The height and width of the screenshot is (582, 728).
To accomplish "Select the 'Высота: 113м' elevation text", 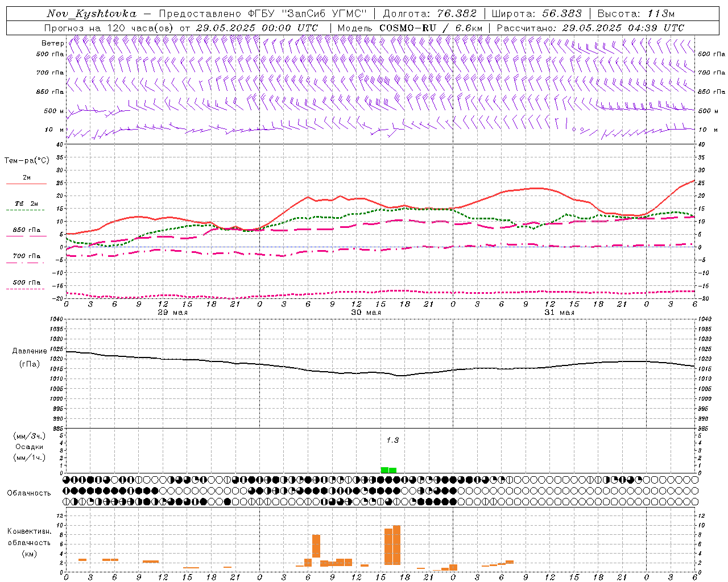I will (x=636, y=14).
